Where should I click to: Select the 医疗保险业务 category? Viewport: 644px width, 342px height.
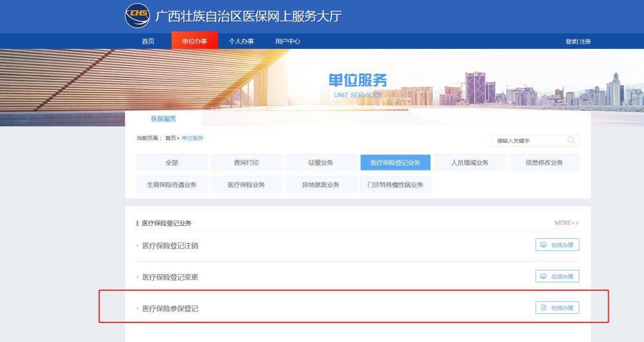(x=246, y=185)
